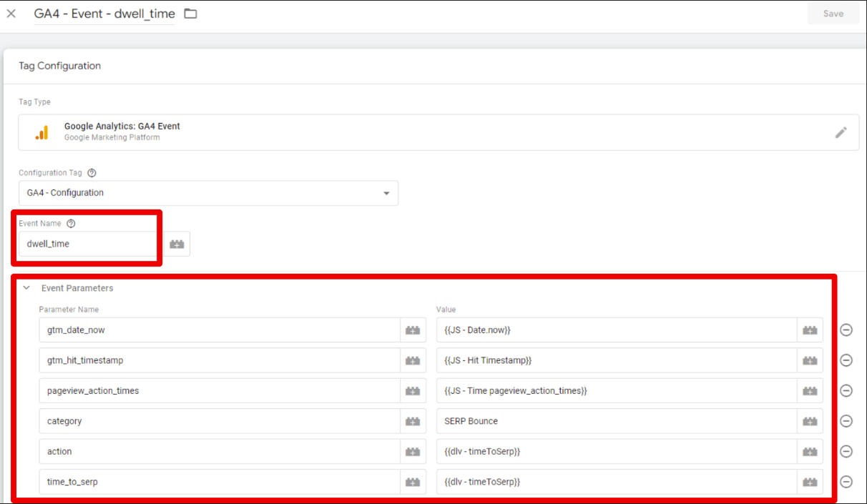Insert variable for time_to_serp row value

(x=810, y=482)
